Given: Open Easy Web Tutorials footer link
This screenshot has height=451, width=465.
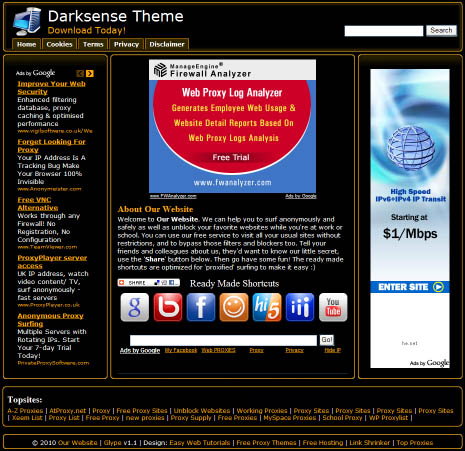Looking at the screenshot, I should tap(200, 443).
